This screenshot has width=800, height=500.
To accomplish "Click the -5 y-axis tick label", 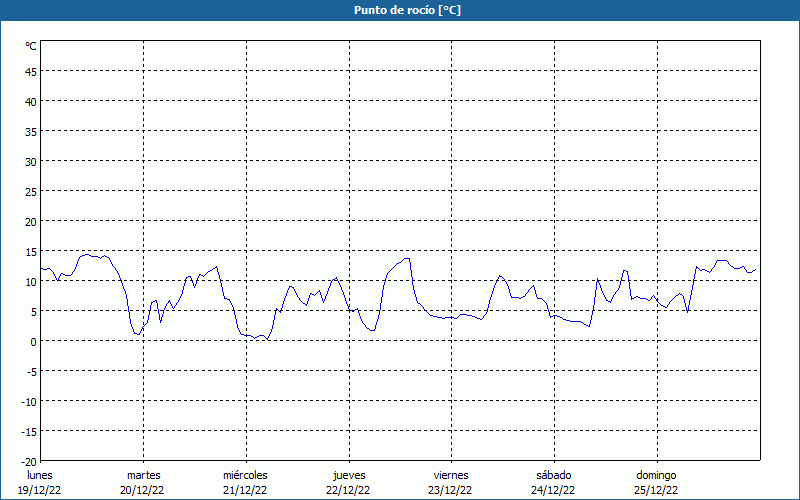I will (x=31, y=371).
